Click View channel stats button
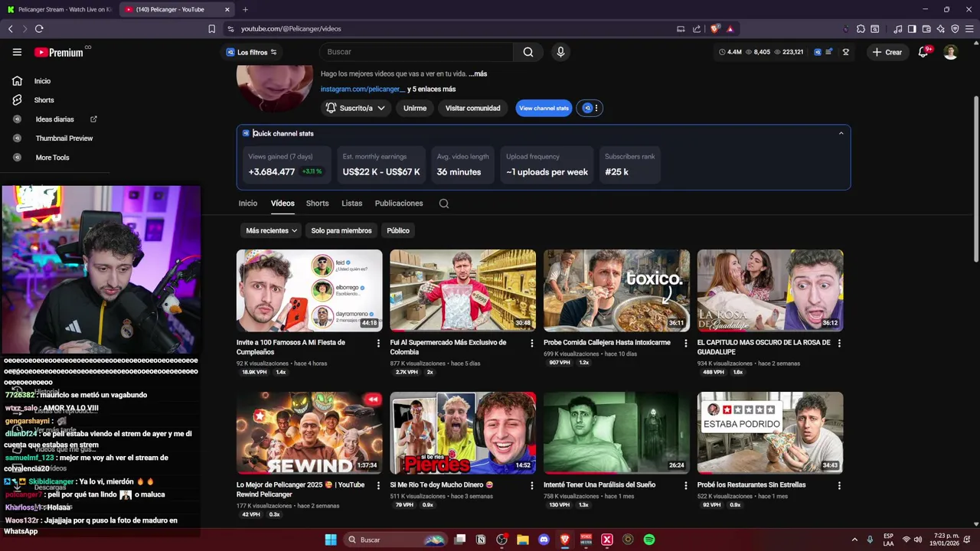 [x=544, y=108]
